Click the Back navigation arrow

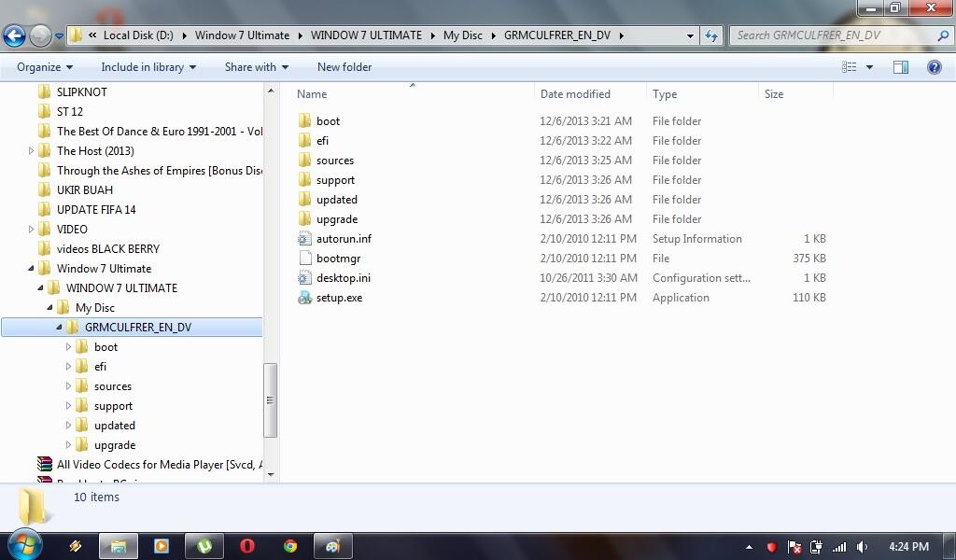[x=15, y=36]
